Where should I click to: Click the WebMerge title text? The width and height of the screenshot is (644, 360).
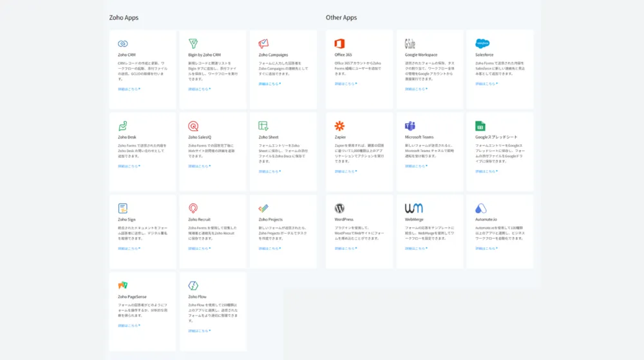[x=414, y=220]
